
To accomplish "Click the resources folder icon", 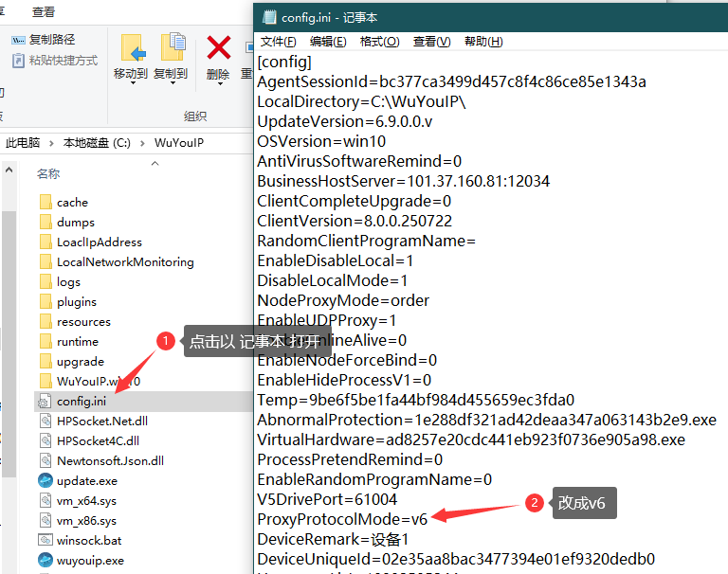I will (45, 321).
